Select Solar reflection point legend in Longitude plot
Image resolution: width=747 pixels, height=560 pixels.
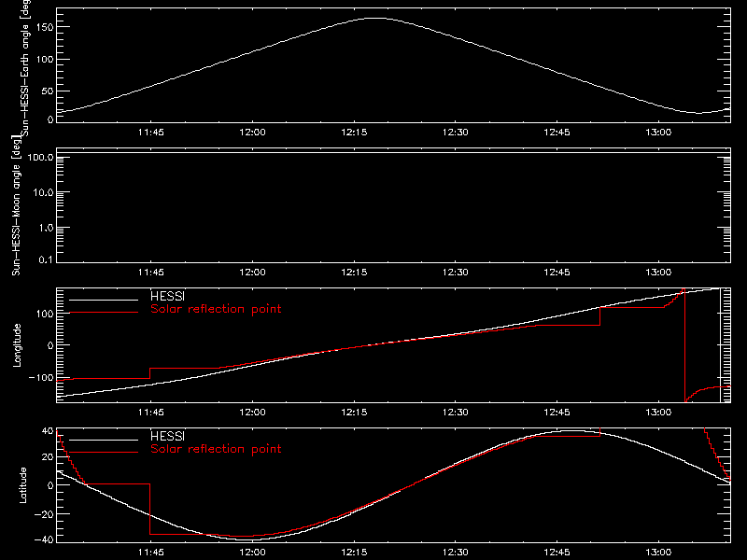(x=216, y=309)
